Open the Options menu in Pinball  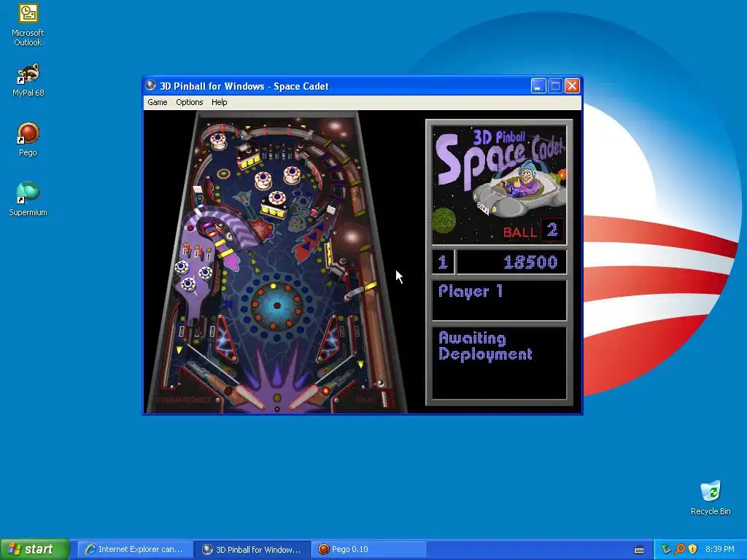pos(190,102)
